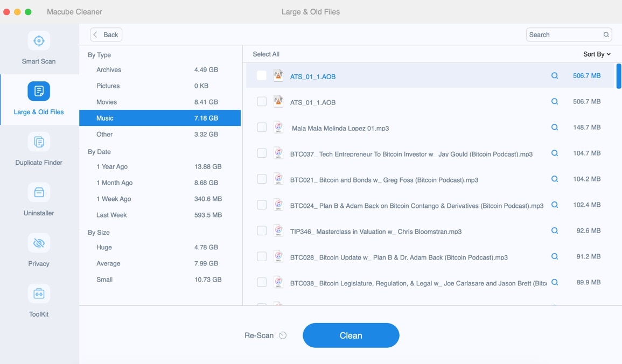
Task: Click the 104.7 MB size value
Action: [x=586, y=153]
